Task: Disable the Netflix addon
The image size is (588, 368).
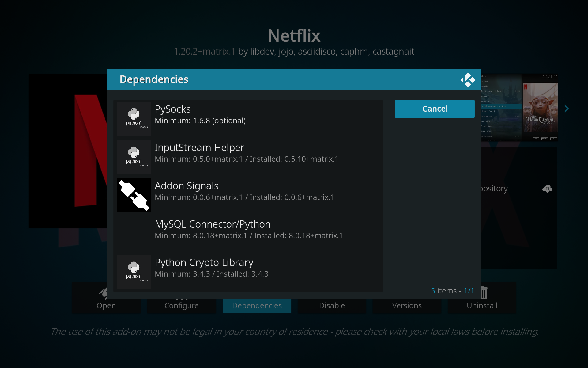Action: (x=332, y=305)
